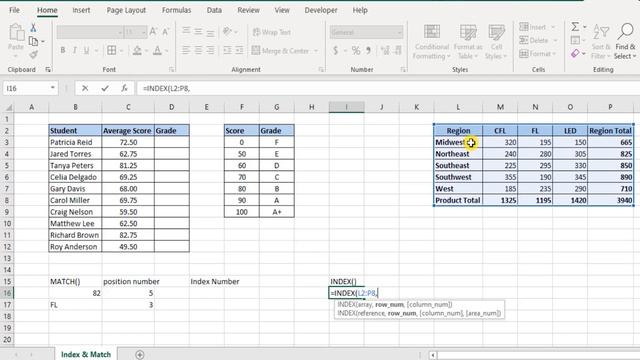Click the Font Color letter A icon

(x=157, y=50)
